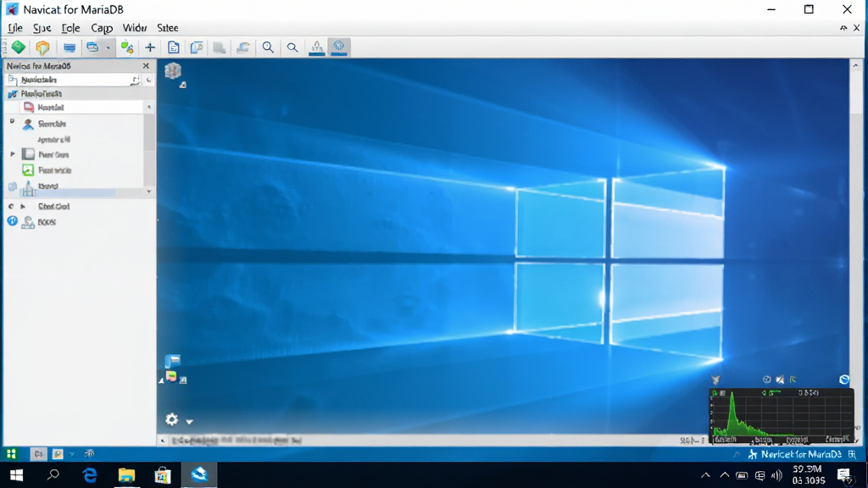The image size is (868, 488).
Task: Close the left navigation panel
Action: [x=146, y=66]
